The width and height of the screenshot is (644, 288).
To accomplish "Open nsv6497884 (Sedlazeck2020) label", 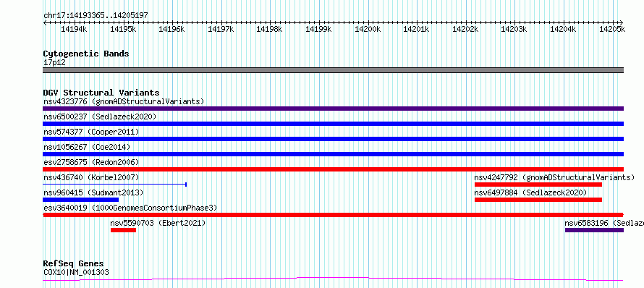I will point(530,192).
